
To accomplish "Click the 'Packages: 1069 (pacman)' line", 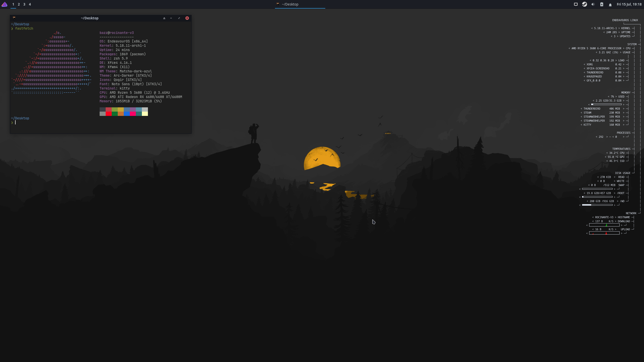I will coord(123,54).
